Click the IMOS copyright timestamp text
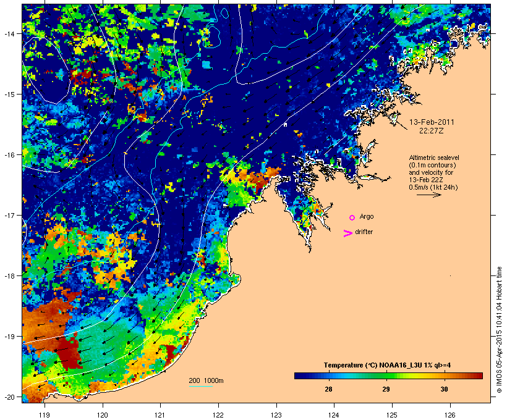Viewport: 507px width, 420px height. pyautogui.click(x=499, y=330)
